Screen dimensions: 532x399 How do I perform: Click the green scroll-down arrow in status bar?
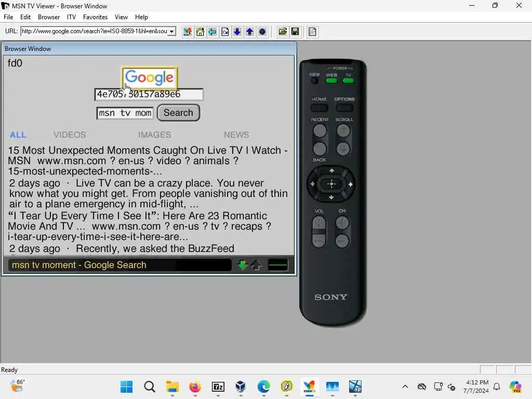(x=242, y=265)
